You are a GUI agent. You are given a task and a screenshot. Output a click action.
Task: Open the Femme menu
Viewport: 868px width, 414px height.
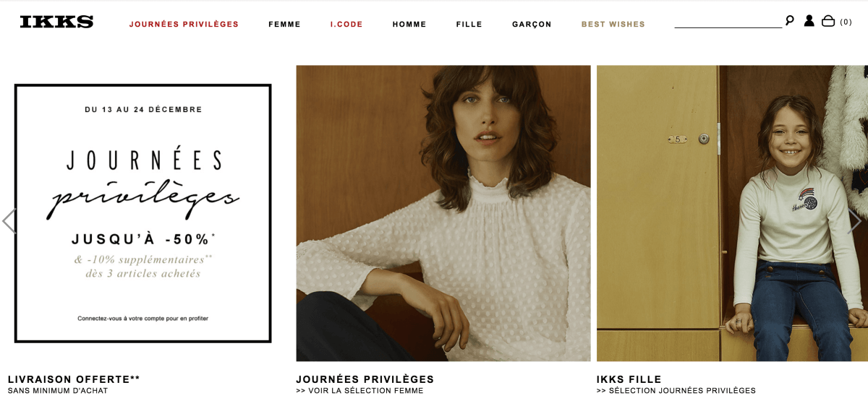click(x=284, y=24)
